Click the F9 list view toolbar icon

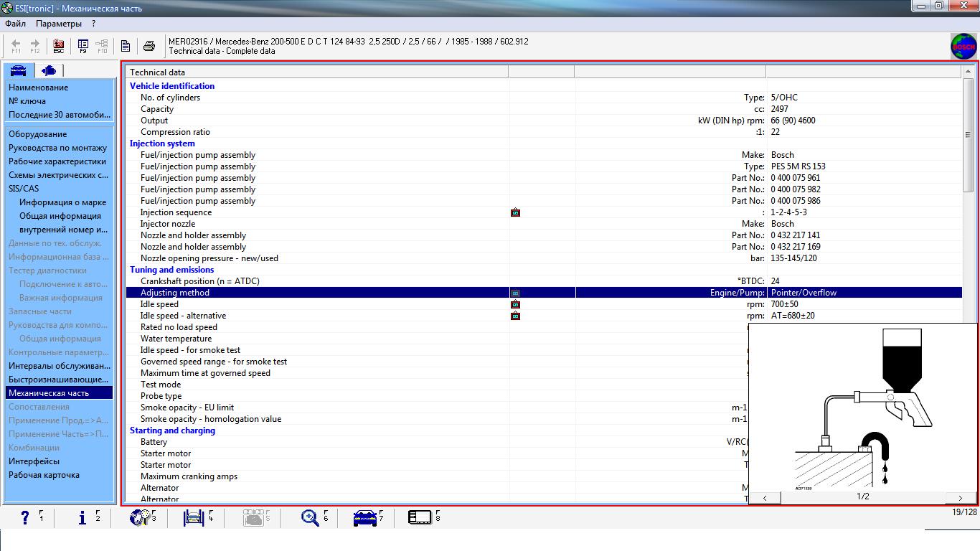tap(83, 47)
